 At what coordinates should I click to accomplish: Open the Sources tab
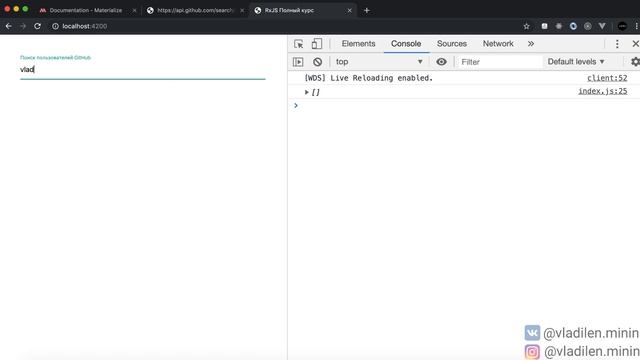[x=452, y=44]
